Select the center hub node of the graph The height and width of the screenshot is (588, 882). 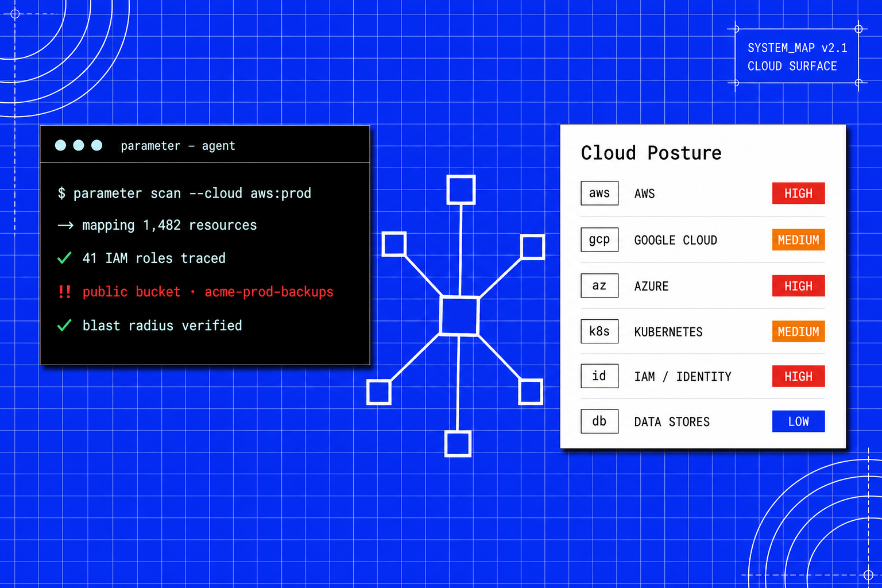(x=459, y=316)
